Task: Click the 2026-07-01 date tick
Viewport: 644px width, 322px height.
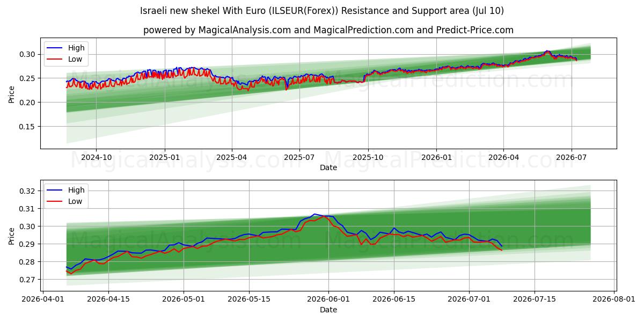Action: click(469, 299)
